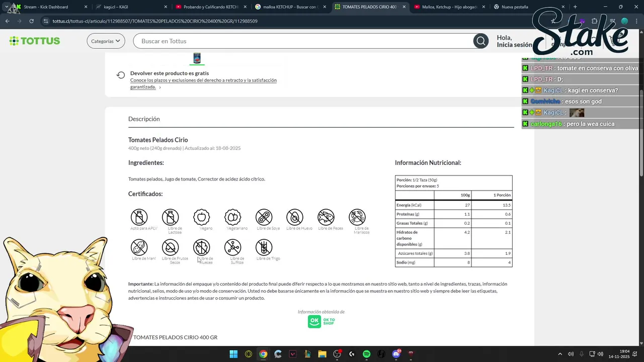The height and width of the screenshot is (362, 644).
Task: Click the Libre de Mariscos certificate icon
Action: point(357,217)
